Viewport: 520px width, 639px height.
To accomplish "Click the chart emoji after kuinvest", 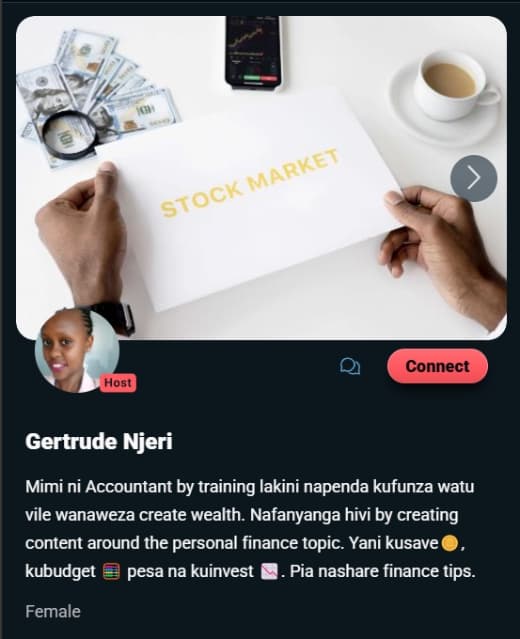I will coord(269,571).
